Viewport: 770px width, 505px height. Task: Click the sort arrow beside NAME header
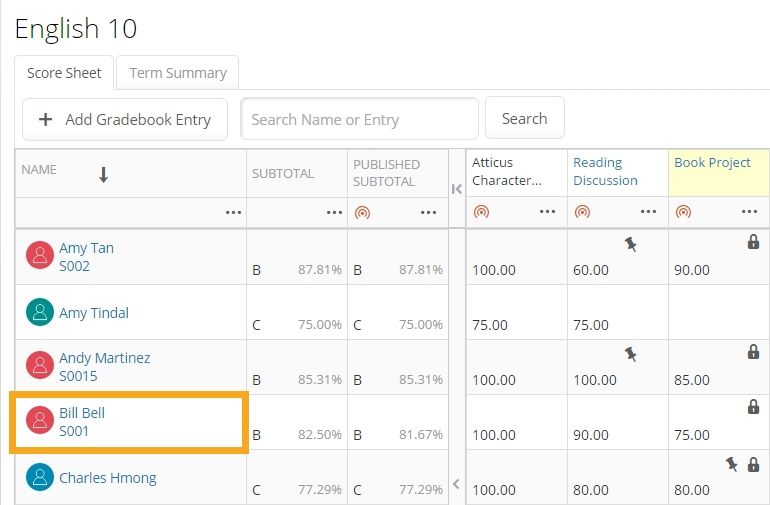[103, 175]
